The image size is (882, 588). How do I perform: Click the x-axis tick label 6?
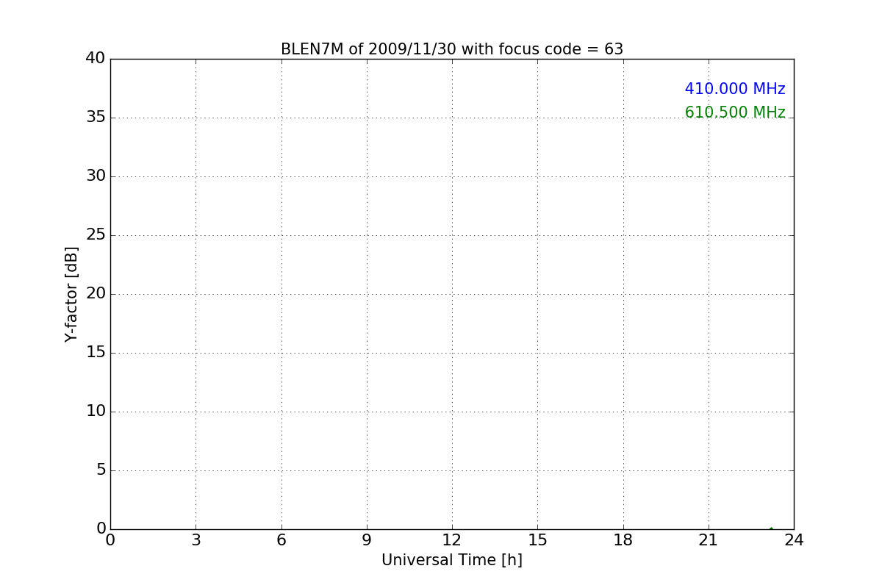[x=282, y=540]
